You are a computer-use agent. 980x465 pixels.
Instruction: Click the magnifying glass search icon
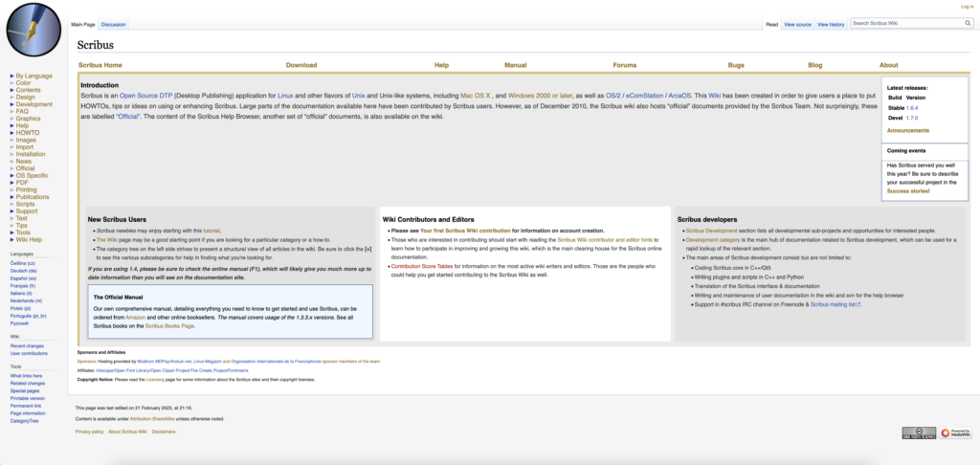(x=968, y=23)
